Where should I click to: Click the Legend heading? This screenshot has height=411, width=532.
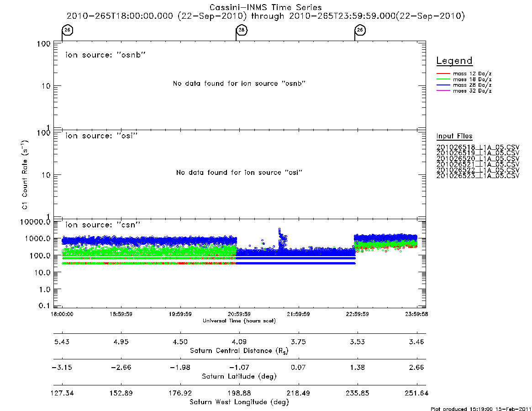tap(454, 61)
